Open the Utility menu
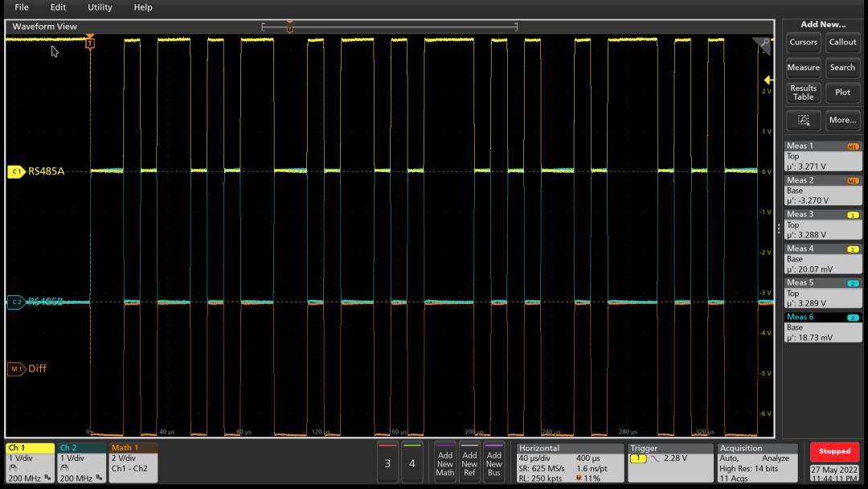Screen dimensions: 868x489 pyautogui.click(x=100, y=7)
